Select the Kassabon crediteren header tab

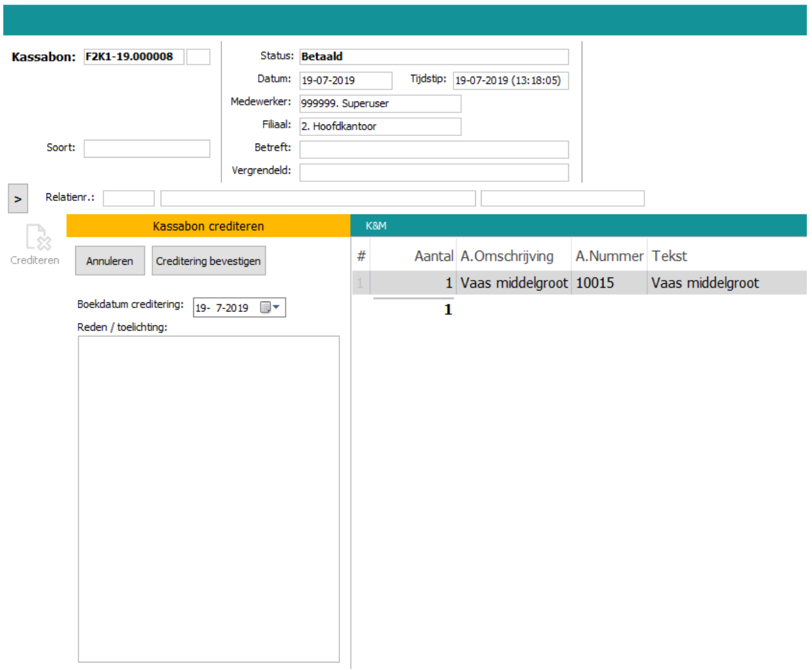208,226
